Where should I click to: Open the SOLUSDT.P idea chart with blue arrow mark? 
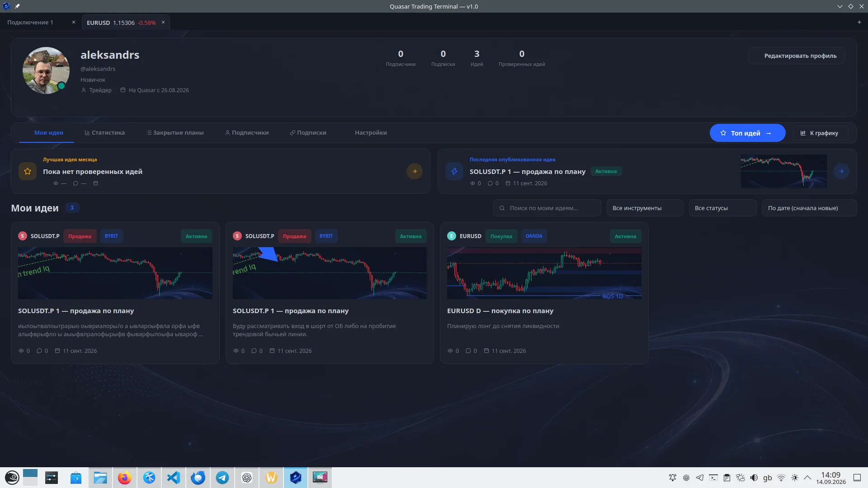tap(330, 273)
